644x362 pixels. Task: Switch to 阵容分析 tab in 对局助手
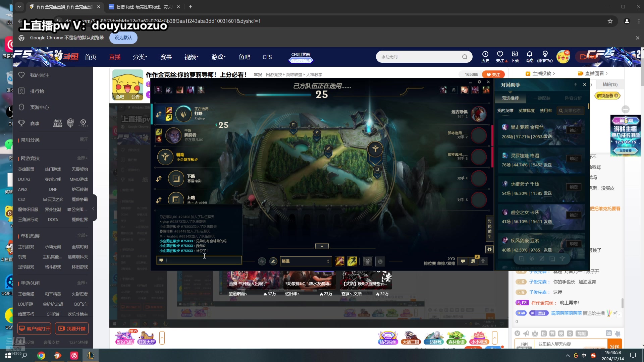573,98
